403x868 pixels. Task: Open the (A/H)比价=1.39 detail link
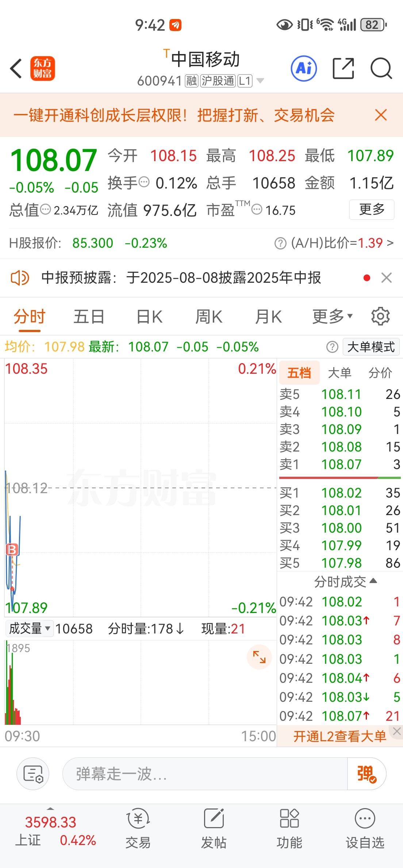click(342, 243)
